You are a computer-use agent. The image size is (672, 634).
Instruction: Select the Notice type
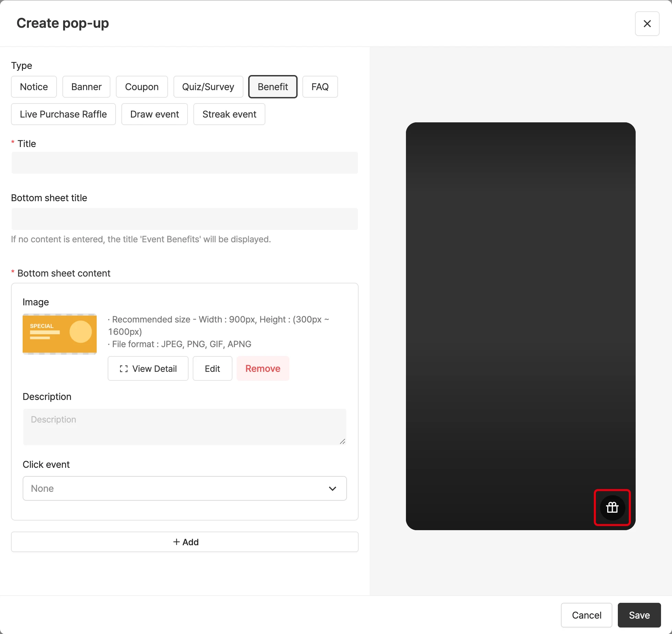tap(34, 87)
